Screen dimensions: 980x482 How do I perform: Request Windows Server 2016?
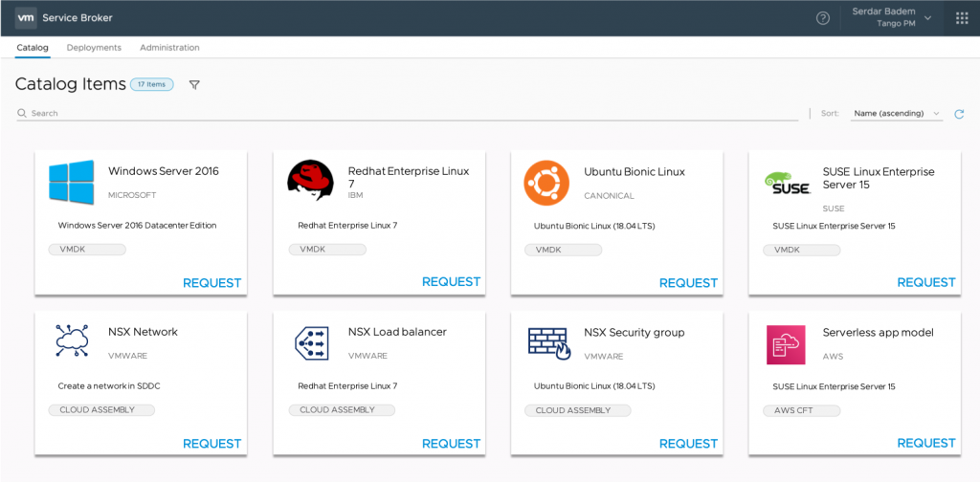(x=212, y=283)
